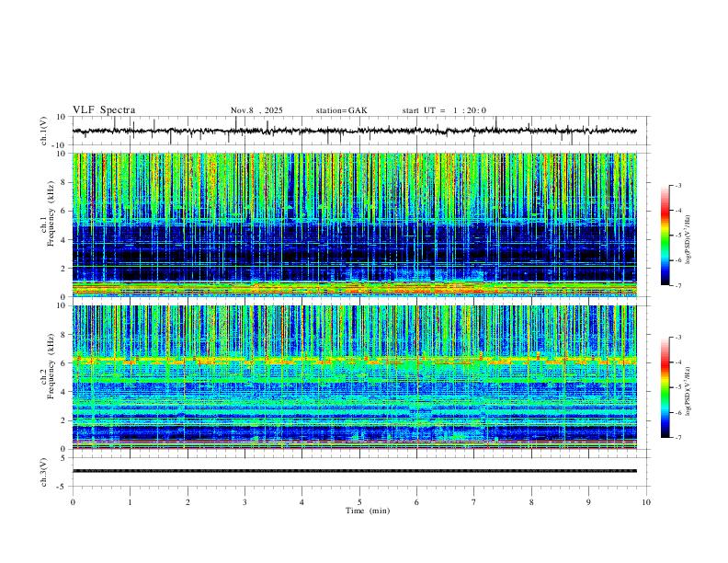This screenshot has width=728, height=563.
Task: Click the 'start UT = 1 :20: 0' label
Action: pyautogui.click(x=444, y=110)
